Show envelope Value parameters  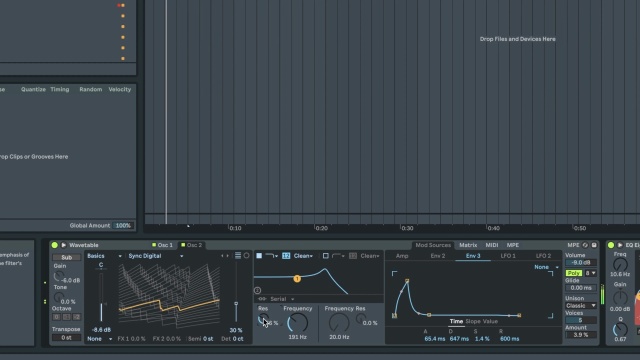490,322
